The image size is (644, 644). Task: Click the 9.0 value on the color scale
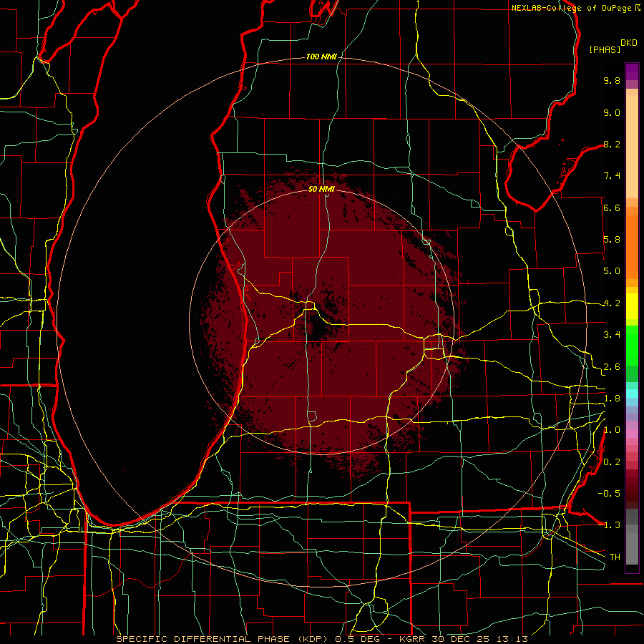coord(612,112)
